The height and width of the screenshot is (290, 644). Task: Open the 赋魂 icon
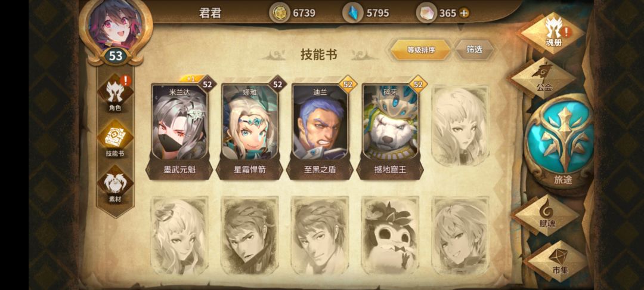point(546,214)
